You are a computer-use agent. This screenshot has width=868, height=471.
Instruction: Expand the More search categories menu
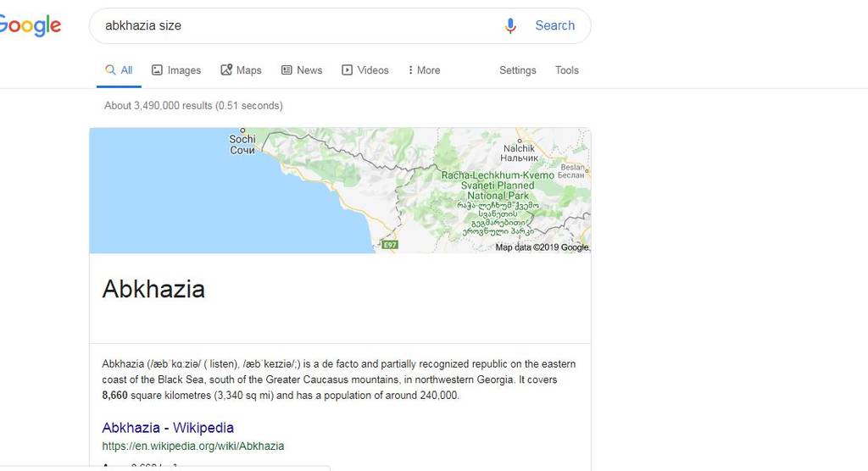[x=424, y=70]
